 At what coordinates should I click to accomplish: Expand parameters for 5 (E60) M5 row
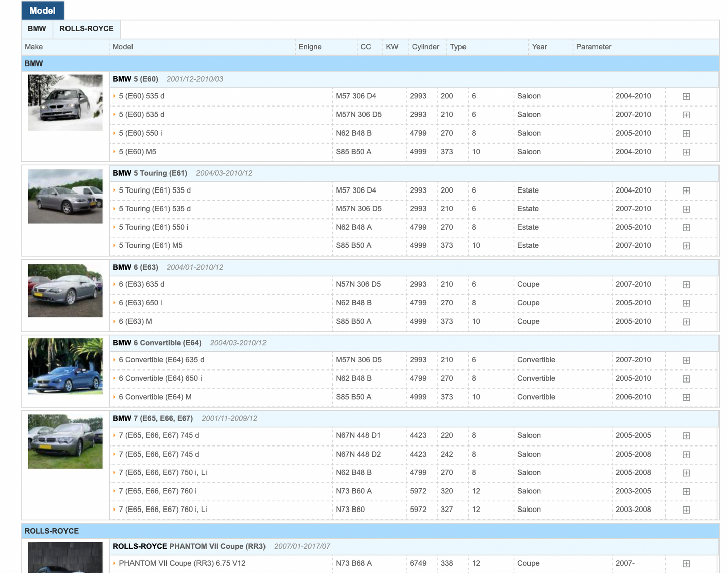coord(686,152)
